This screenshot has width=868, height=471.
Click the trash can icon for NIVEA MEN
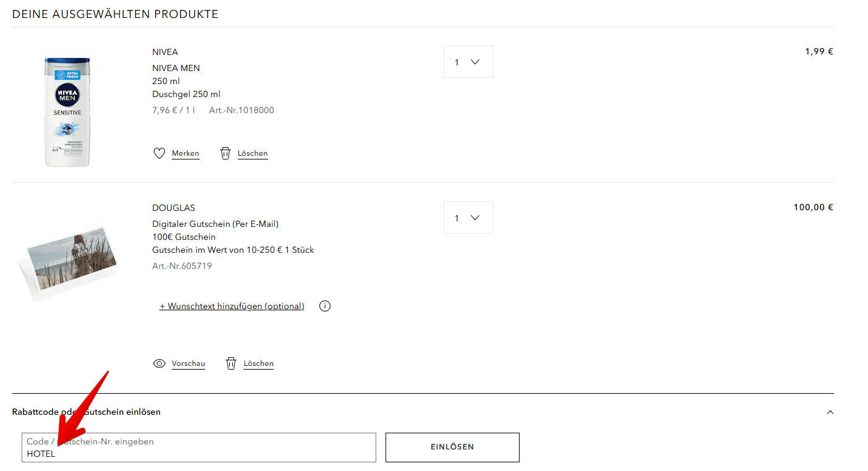point(225,153)
